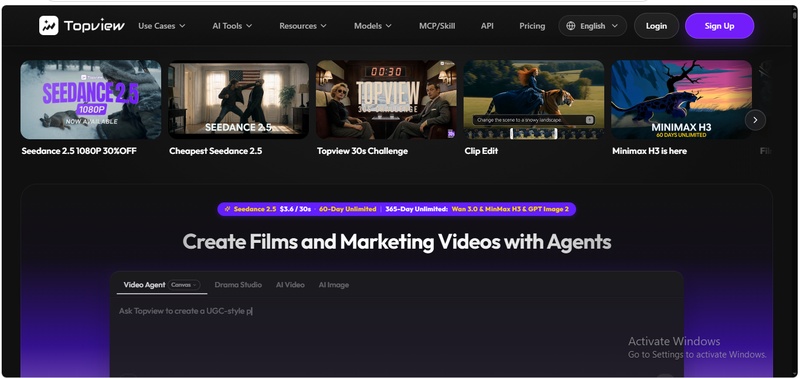This screenshot has width=800, height=378.
Task: Go to MCP/Skill page
Action: tap(437, 26)
